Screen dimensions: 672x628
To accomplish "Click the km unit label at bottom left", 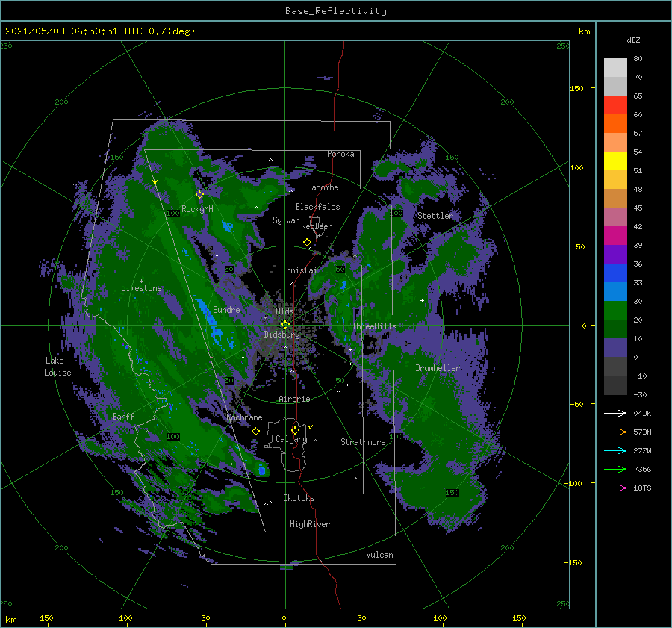I will [x=10, y=620].
